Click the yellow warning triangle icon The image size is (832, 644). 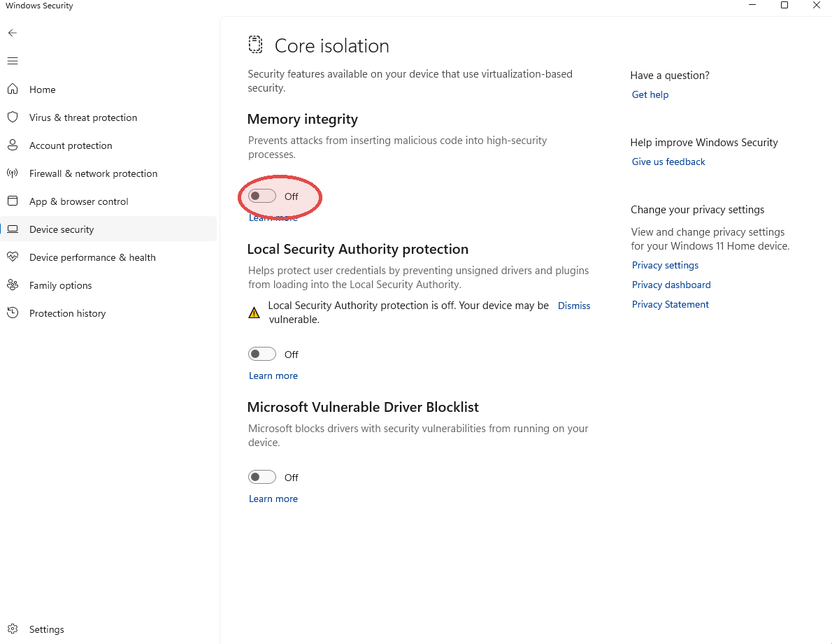click(x=254, y=313)
